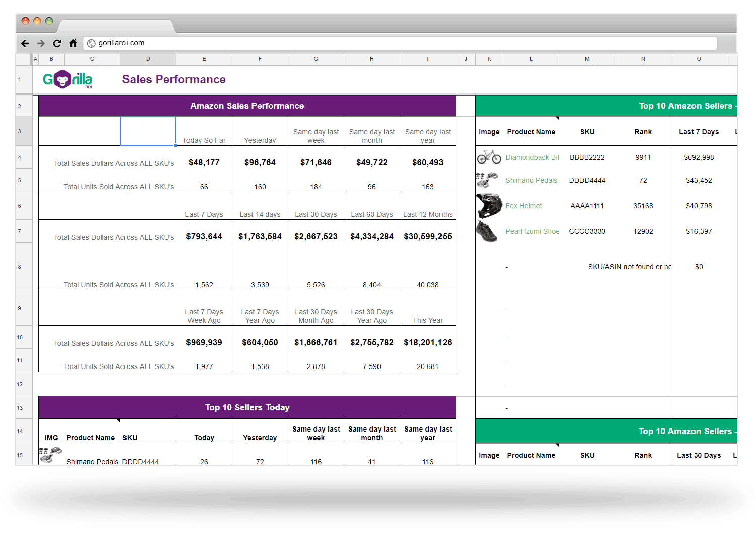This screenshot has width=756, height=551.
Task: Click the browser back arrow
Action: pyautogui.click(x=25, y=43)
